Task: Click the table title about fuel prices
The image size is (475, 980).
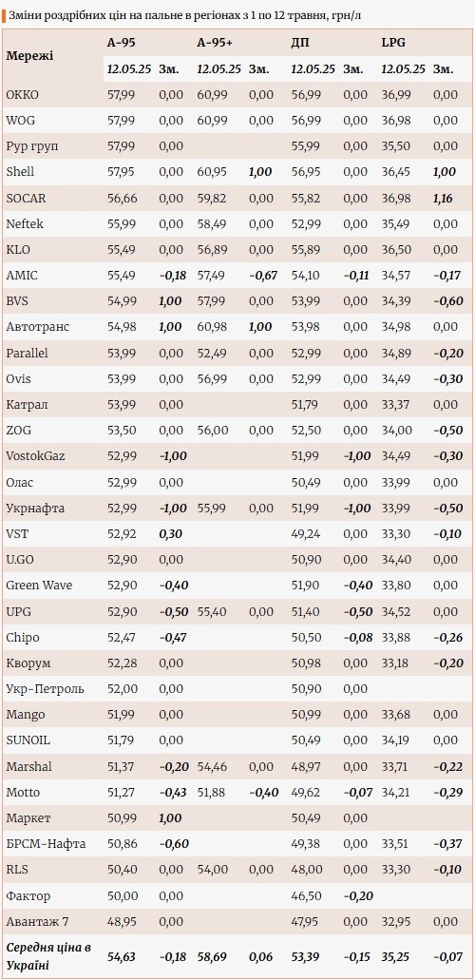Action: pyautogui.click(x=184, y=15)
